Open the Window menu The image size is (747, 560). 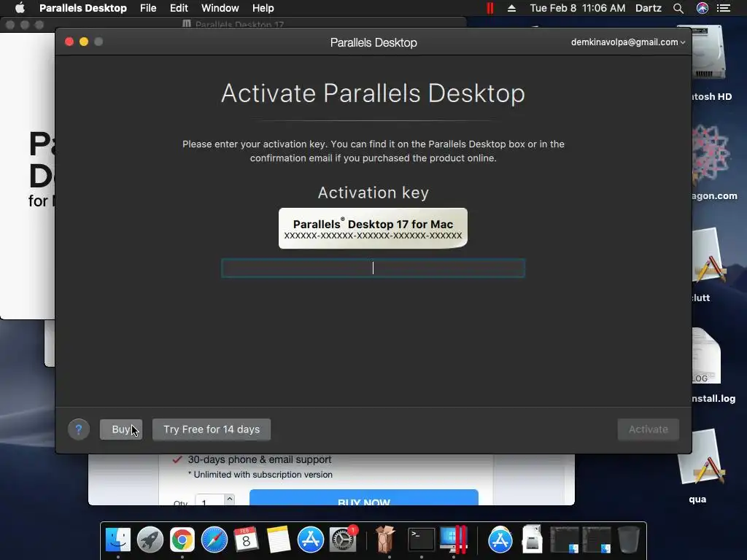(x=220, y=8)
